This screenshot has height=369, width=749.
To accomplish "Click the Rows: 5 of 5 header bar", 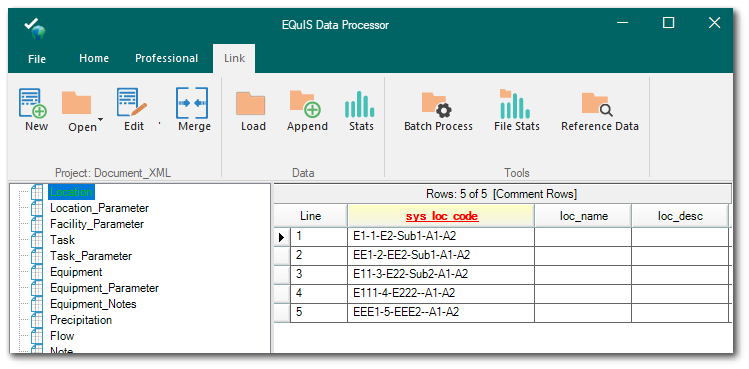I will pos(502,194).
